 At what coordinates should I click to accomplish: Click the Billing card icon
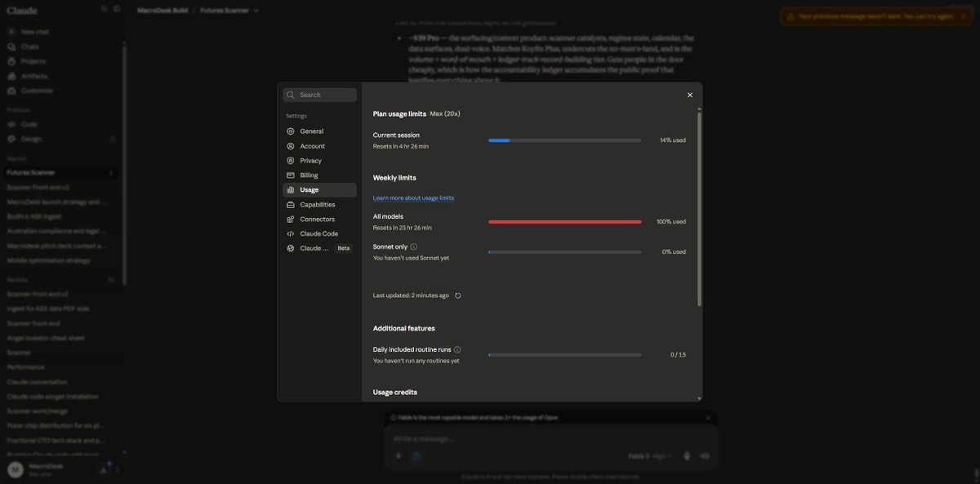(291, 175)
